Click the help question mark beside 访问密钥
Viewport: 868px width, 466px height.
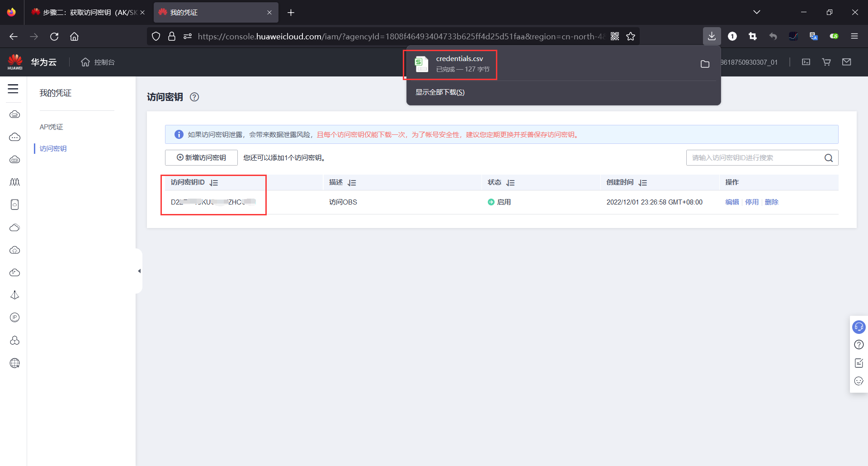click(194, 97)
